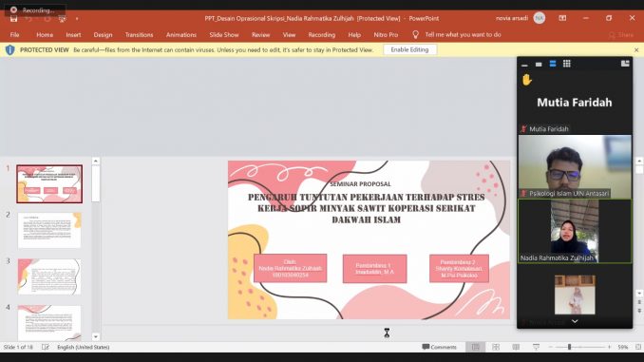Toggle Normal view button in status bar

(x=475, y=347)
